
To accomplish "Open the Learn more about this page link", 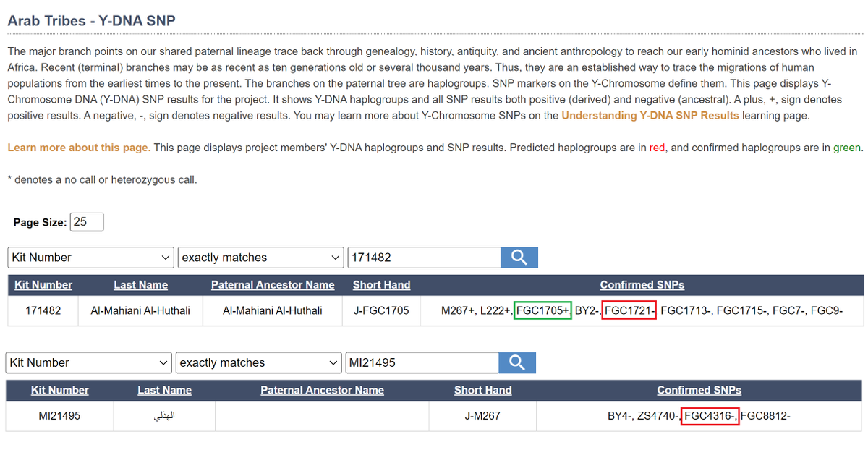I will (x=79, y=148).
